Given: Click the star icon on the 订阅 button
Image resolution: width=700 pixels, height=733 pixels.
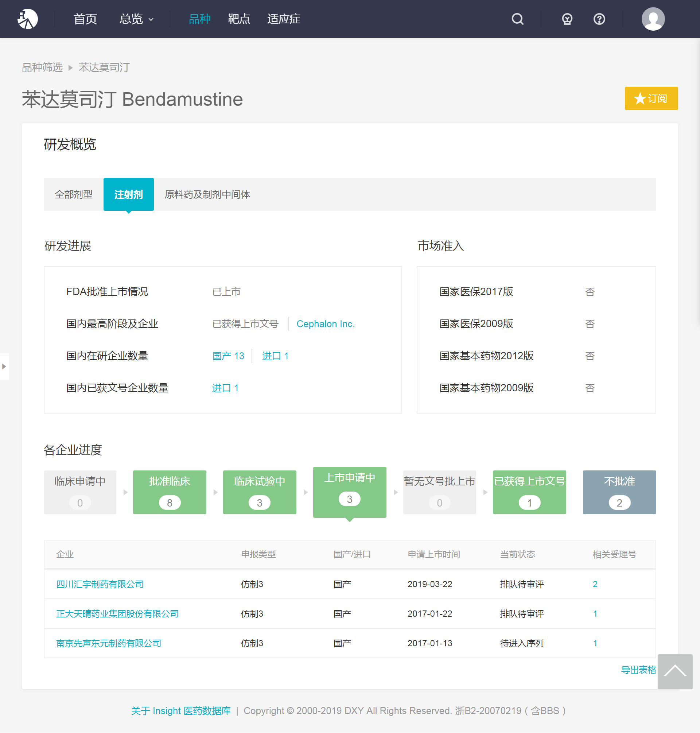Looking at the screenshot, I should click(639, 98).
